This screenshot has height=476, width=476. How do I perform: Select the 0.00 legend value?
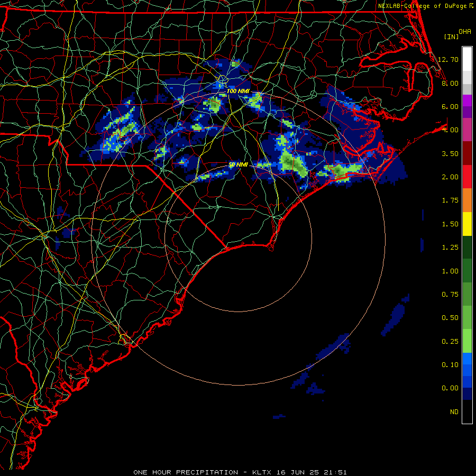coord(450,388)
